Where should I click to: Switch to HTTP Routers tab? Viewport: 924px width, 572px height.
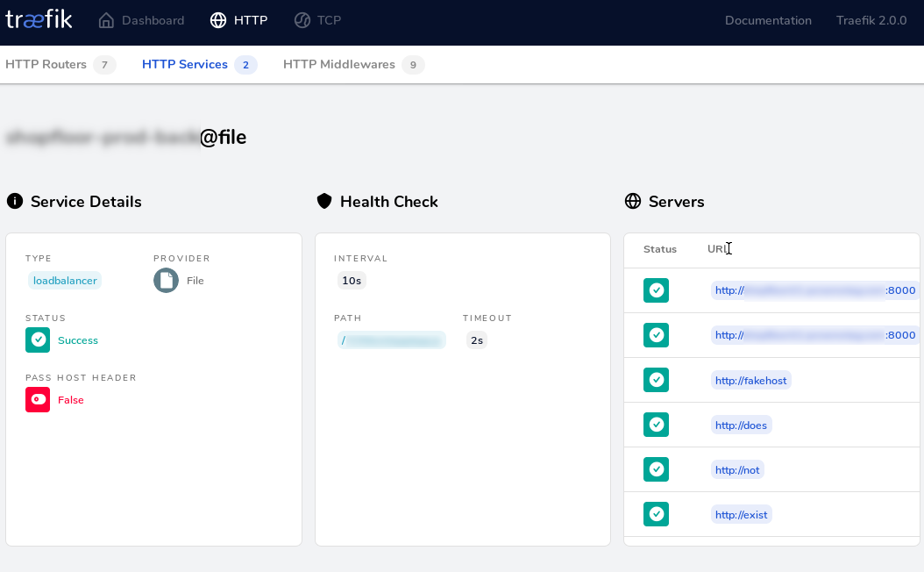60,64
